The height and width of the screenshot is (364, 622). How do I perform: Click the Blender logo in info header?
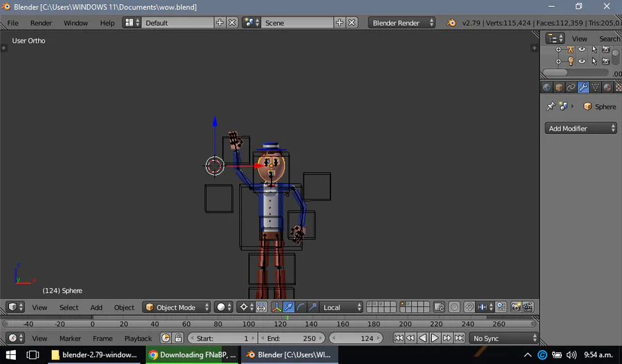(x=451, y=23)
